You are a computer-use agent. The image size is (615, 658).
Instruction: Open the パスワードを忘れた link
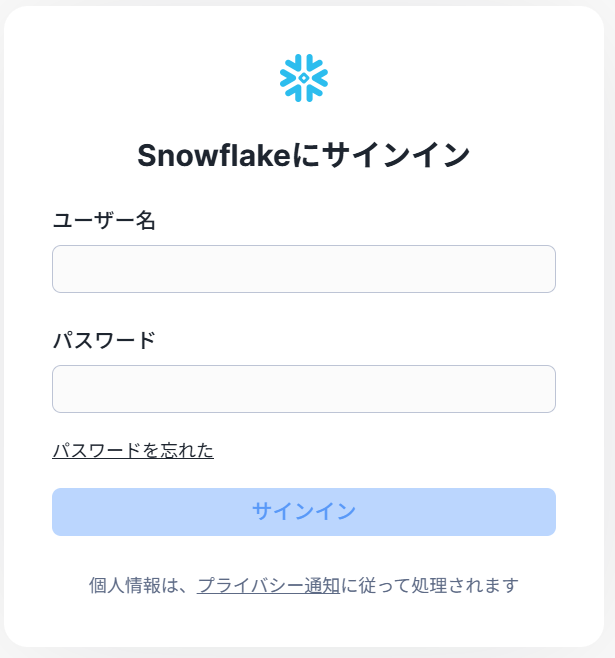[x=133, y=451]
